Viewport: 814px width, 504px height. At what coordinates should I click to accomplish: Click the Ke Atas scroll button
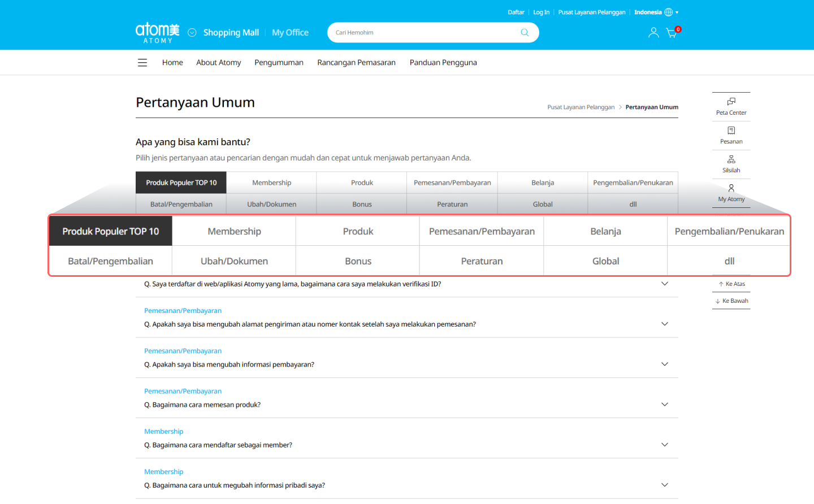(x=731, y=284)
